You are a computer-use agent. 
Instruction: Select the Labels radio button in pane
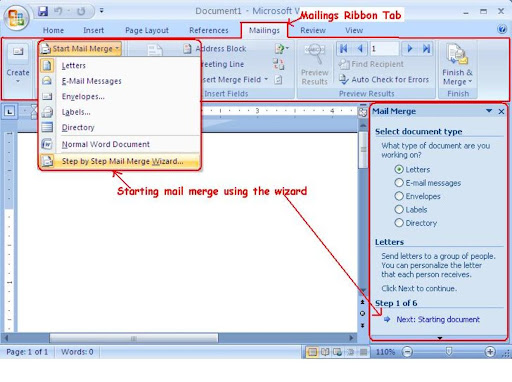(399, 209)
